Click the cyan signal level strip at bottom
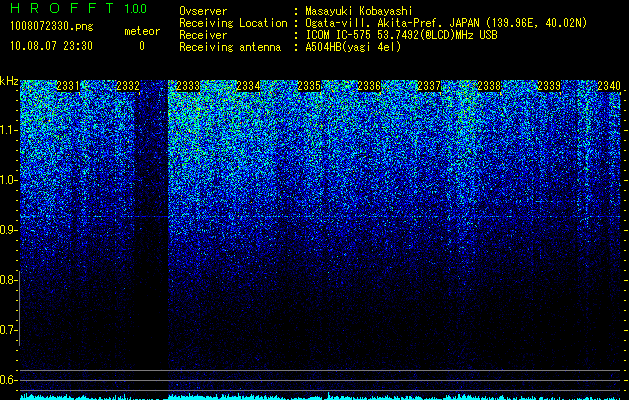This screenshot has width=629, height=400. point(320,397)
